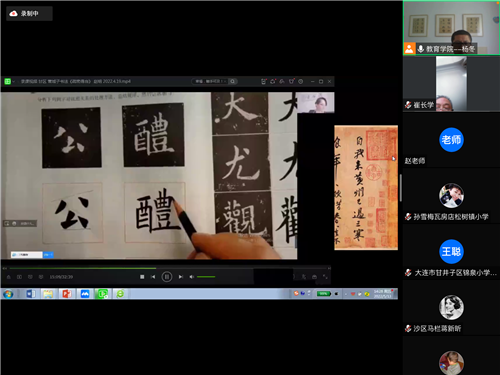The width and height of the screenshot is (500, 375).
Task: Click the search box in the player title bar
Action: pyautogui.click(x=211, y=81)
